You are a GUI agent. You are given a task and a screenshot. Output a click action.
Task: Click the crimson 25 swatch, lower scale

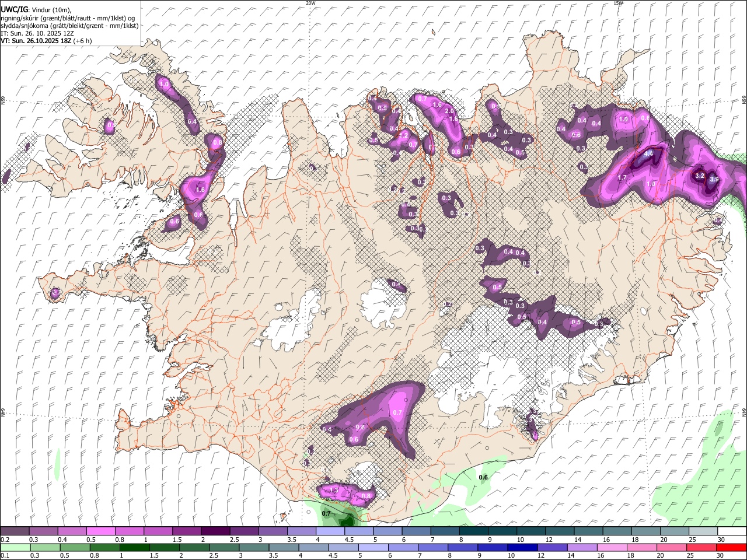click(x=701, y=548)
